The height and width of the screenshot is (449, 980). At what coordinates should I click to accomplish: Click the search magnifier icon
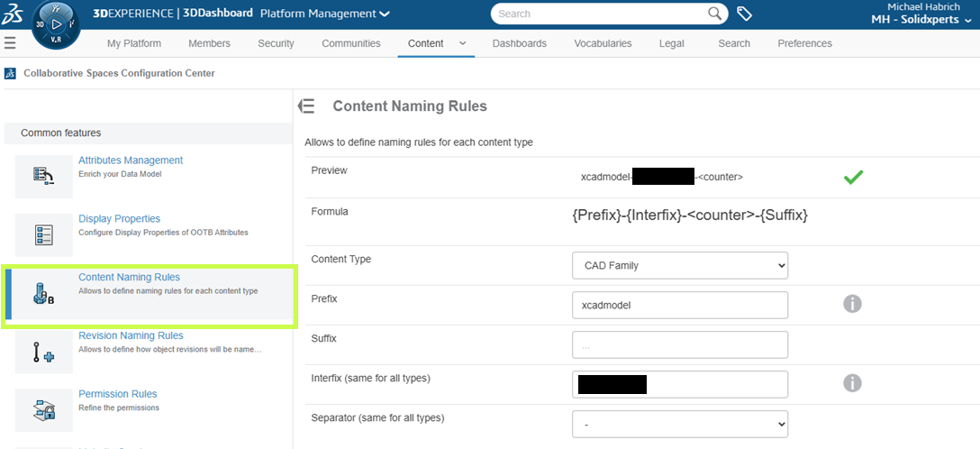715,14
